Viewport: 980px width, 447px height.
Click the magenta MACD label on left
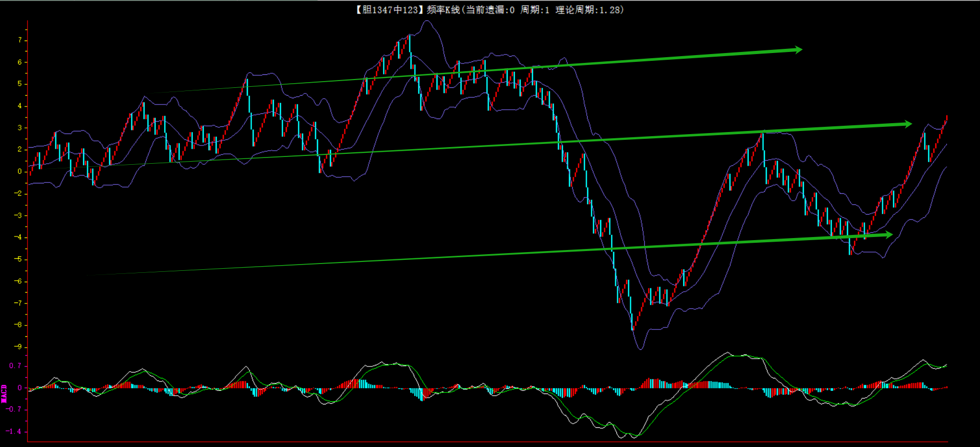pyautogui.click(x=4, y=393)
